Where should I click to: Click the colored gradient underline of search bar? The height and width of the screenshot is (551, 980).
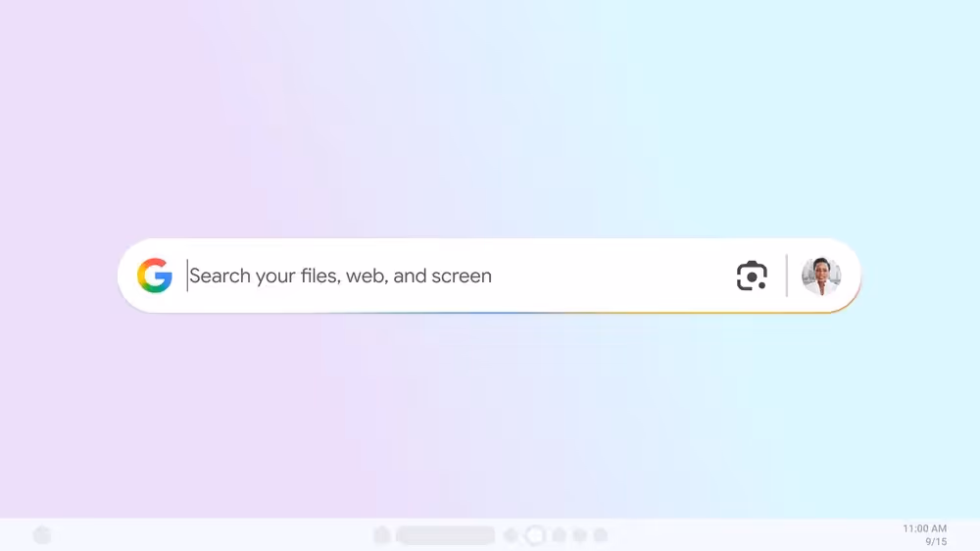pyautogui.click(x=489, y=312)
